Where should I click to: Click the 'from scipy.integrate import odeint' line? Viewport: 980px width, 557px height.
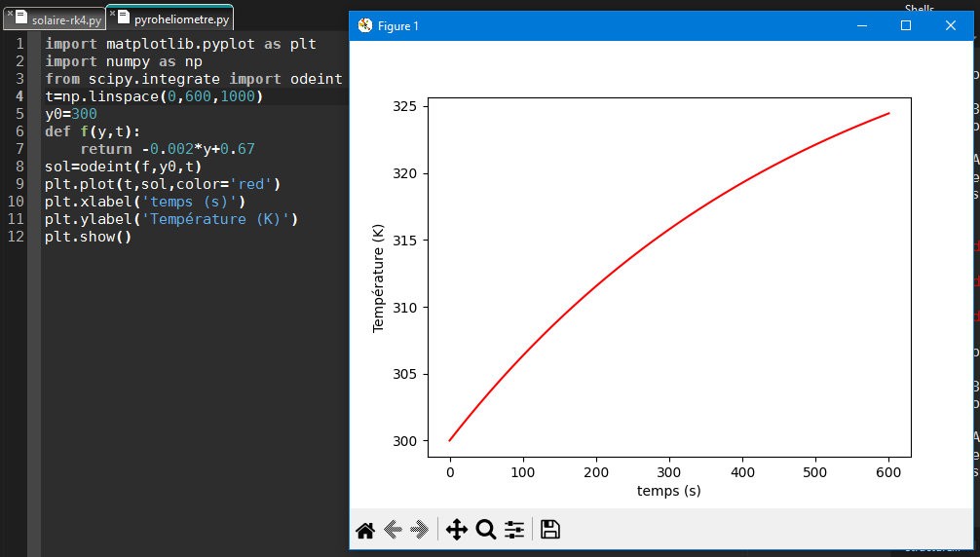click(x=194, y=79)
